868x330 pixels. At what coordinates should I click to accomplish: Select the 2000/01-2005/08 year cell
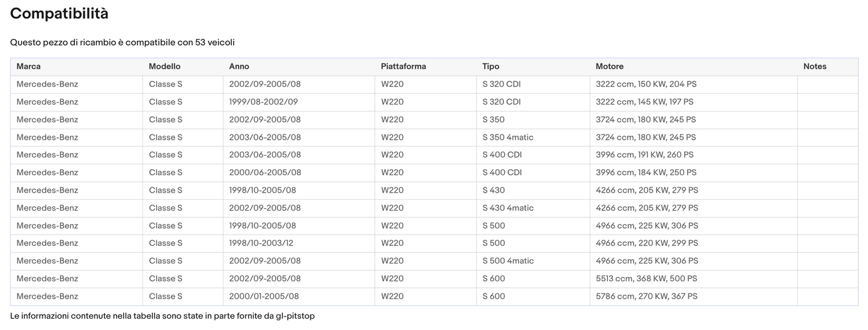[264, 296]
